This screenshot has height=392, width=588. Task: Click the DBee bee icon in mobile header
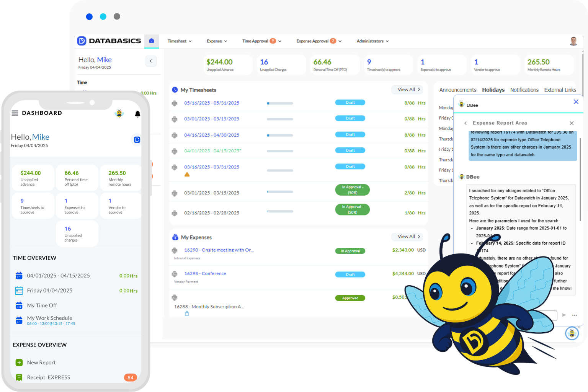pos(119,113)
